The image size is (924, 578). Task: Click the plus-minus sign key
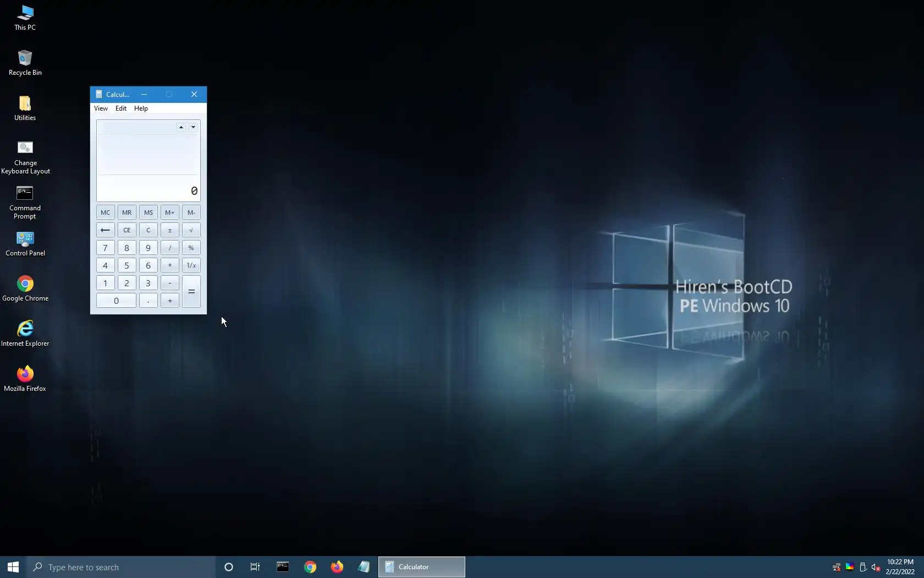tap(169, 230)
